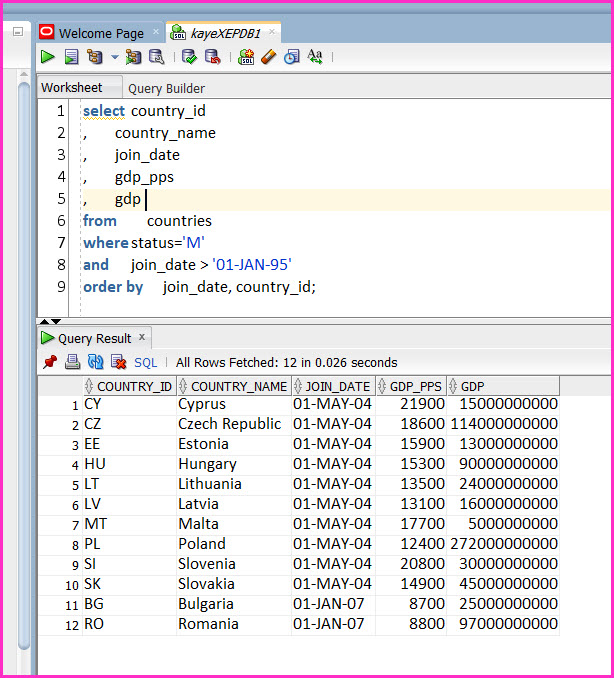
Task: Click the '01-JAN-95' date literal in the query
Action: [x=252, y=265]
